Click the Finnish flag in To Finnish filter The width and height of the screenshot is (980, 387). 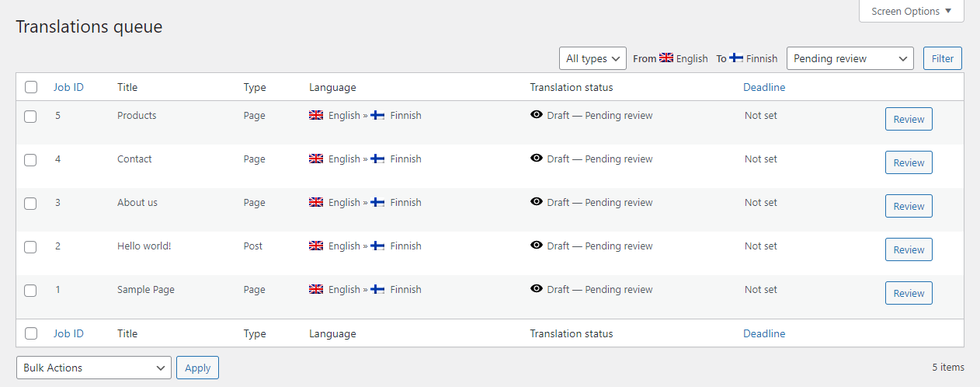pos(736,58)
